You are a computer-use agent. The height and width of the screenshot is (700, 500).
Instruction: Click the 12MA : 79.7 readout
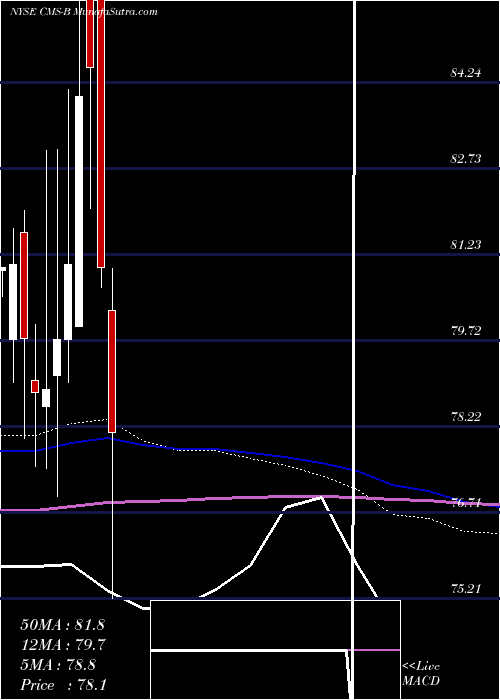pyautogui.click(x=63, y=645)
